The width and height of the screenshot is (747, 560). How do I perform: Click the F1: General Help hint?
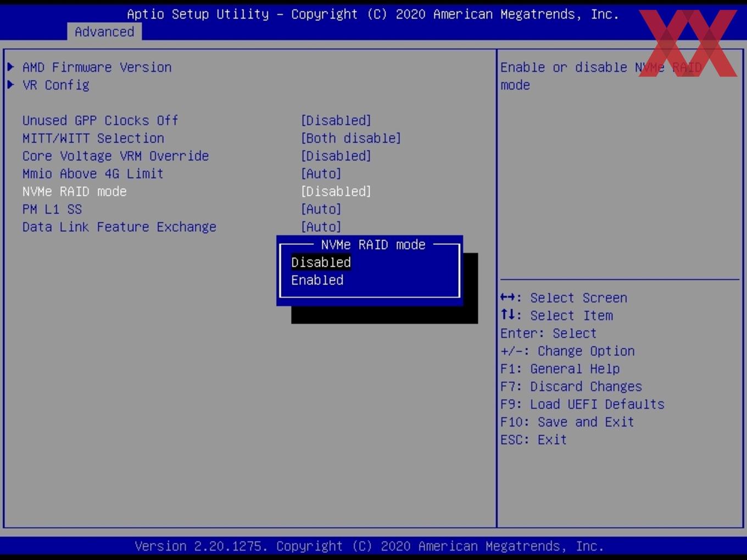(x=560, y=368)
